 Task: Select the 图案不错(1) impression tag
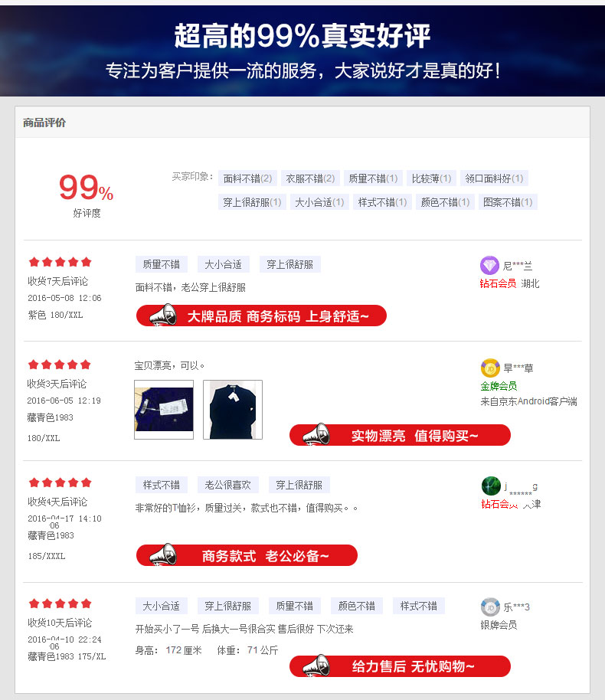[x=508, y=202]
